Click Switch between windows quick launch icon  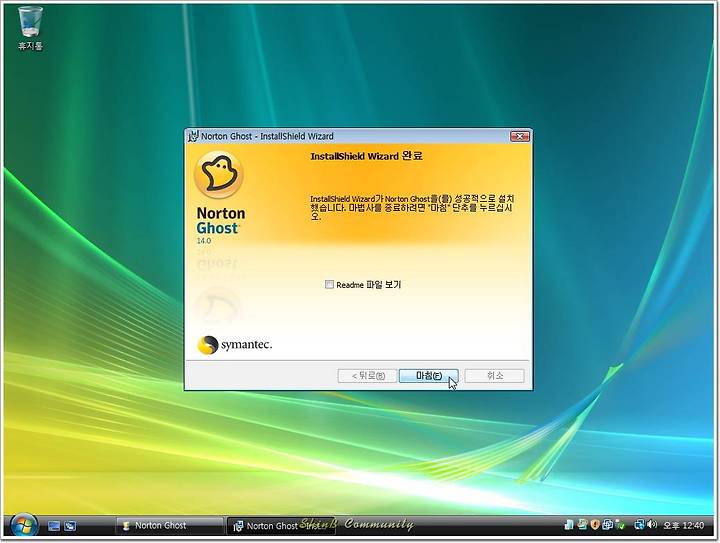[70, 526]
